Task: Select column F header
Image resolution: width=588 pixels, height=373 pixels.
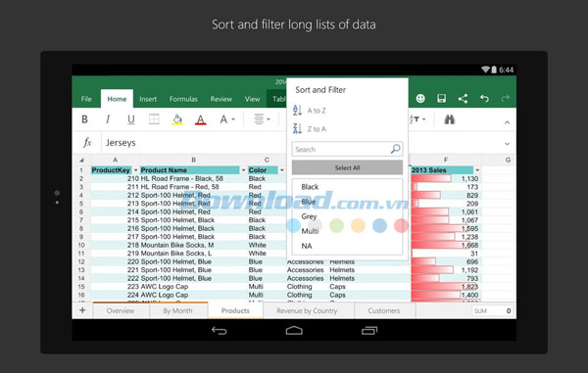Action: pos(446,160)
